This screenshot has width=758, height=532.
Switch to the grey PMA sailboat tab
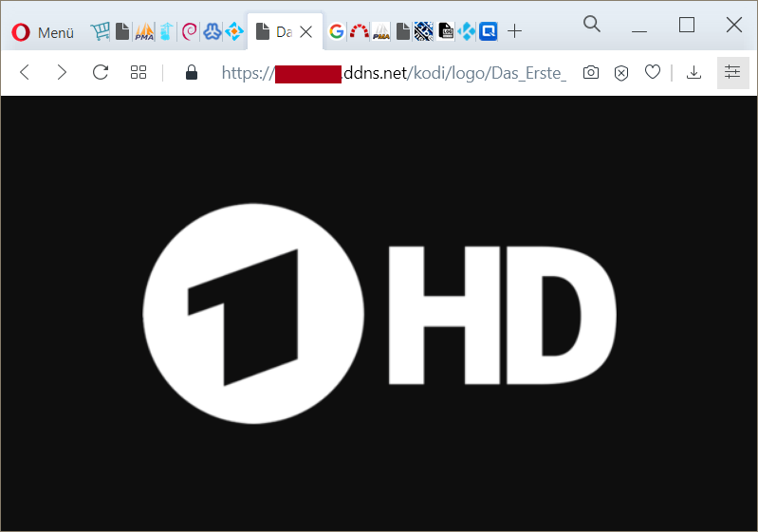tap(381, 32)
